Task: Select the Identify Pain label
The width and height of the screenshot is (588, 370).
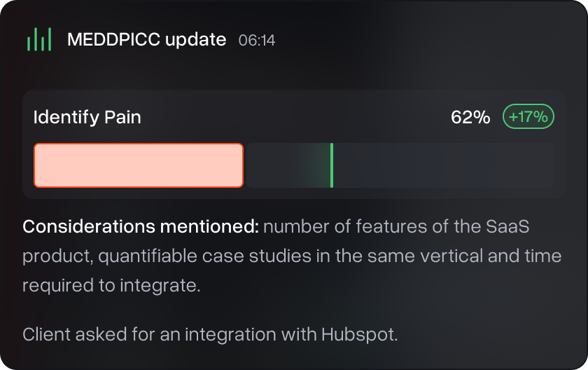Action: 87,117
